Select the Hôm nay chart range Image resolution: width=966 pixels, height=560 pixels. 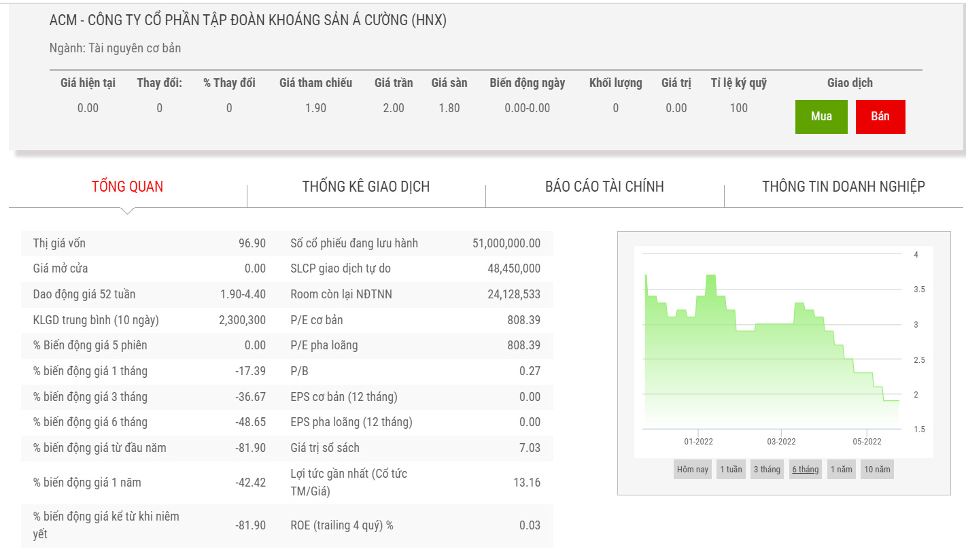(x=692, y=470)
